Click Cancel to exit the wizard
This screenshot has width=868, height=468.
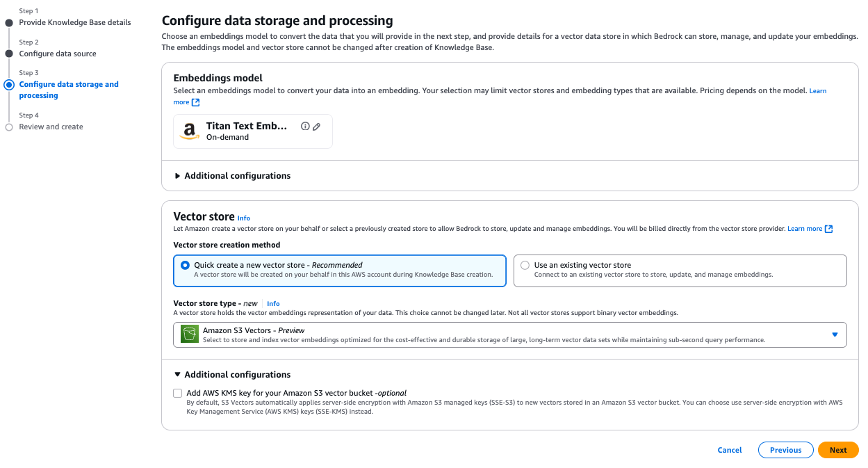tap(729, 450)
